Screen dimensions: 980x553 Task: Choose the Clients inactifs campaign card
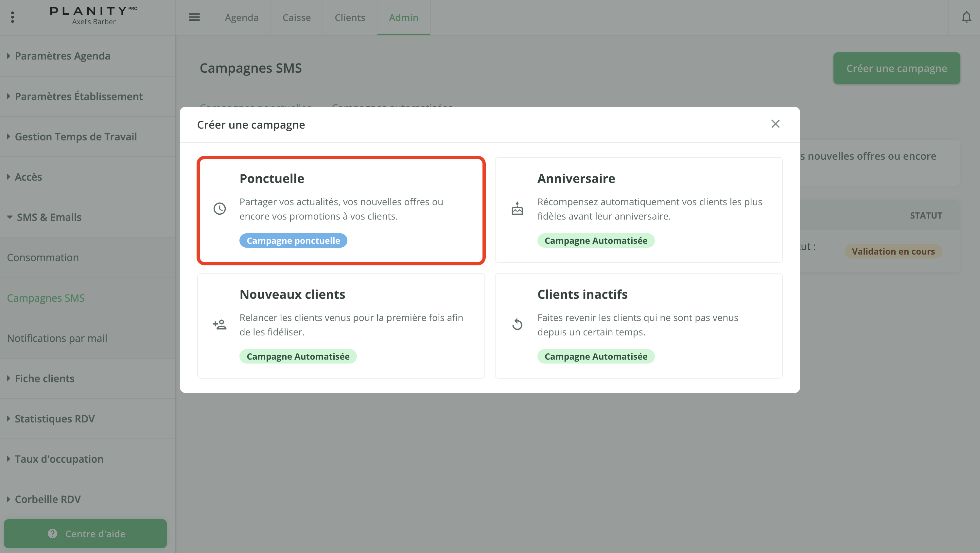point(639,325)
